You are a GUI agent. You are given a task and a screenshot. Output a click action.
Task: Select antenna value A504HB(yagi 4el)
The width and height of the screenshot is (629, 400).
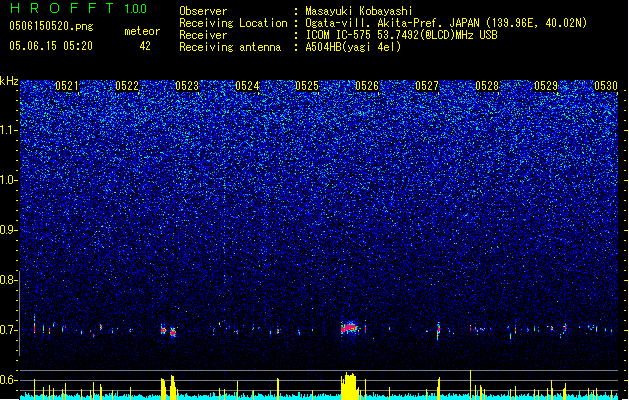click(353, 47)
